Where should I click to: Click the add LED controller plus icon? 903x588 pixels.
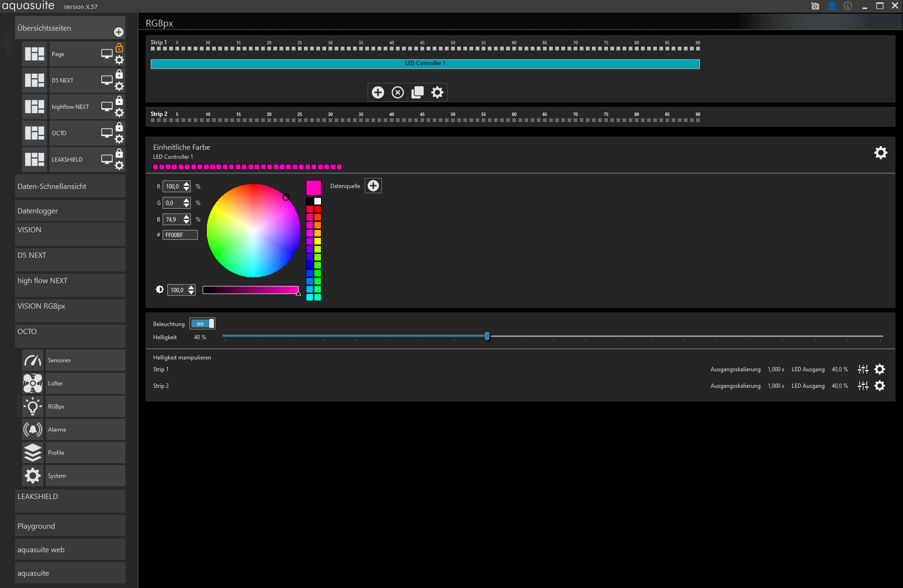point(378,92)
